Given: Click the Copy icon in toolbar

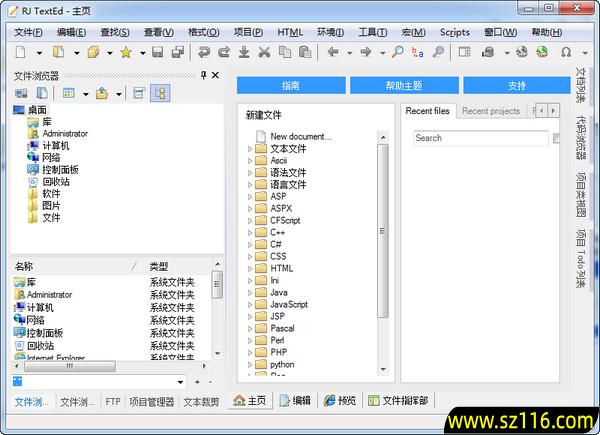Looking at the screenshot, I should click(x=285, y=52).
